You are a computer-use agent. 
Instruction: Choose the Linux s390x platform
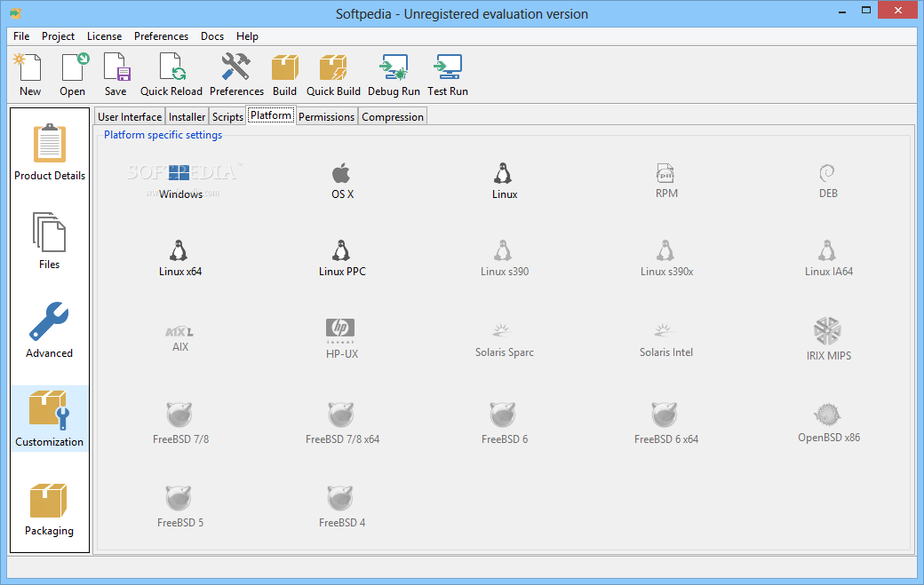point(666,258)
